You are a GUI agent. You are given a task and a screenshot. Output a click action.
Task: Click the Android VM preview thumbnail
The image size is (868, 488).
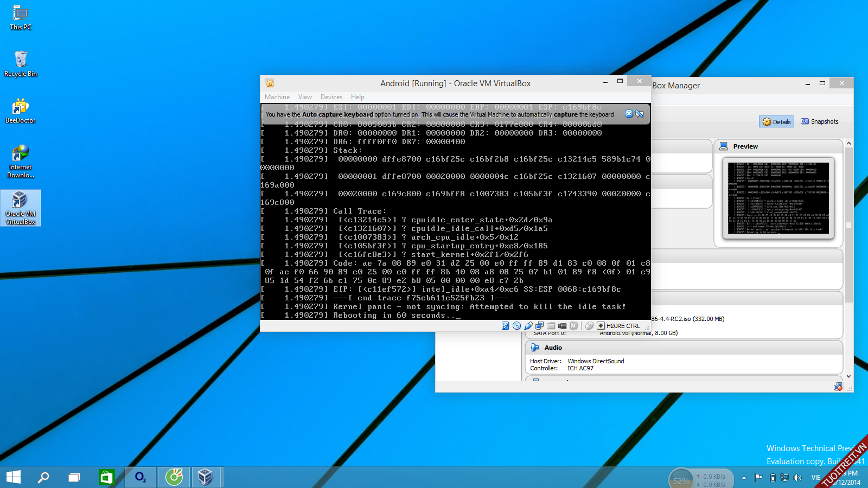[778, 198]
